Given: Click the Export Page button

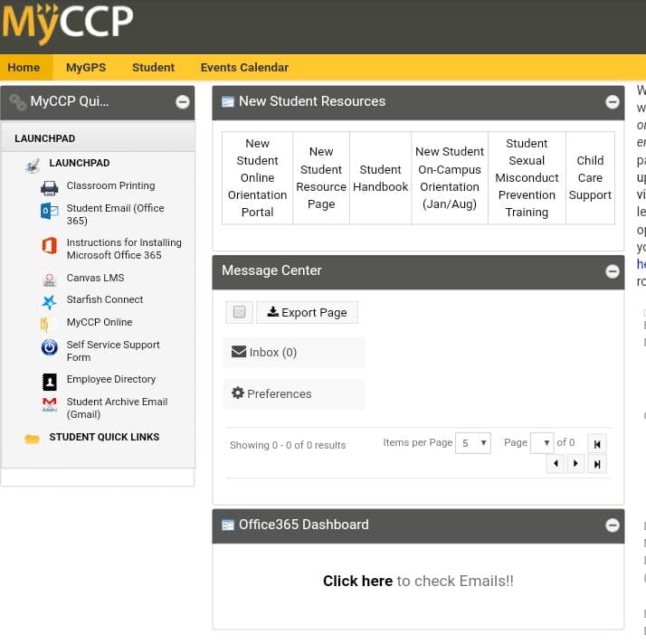Looking at the screenshot, I should 308,312.
